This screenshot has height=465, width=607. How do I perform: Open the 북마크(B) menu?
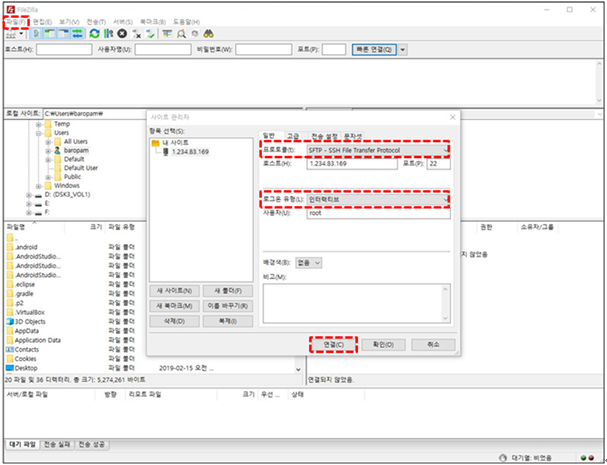pyautogui.click(x=153, y=22)
